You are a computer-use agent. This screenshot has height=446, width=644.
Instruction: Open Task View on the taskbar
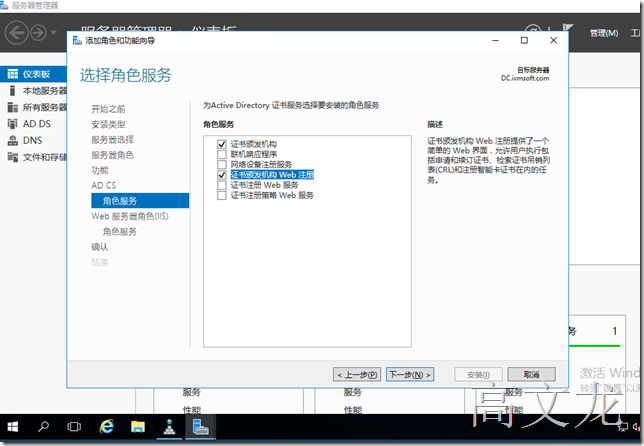click(x=74, y=427)
